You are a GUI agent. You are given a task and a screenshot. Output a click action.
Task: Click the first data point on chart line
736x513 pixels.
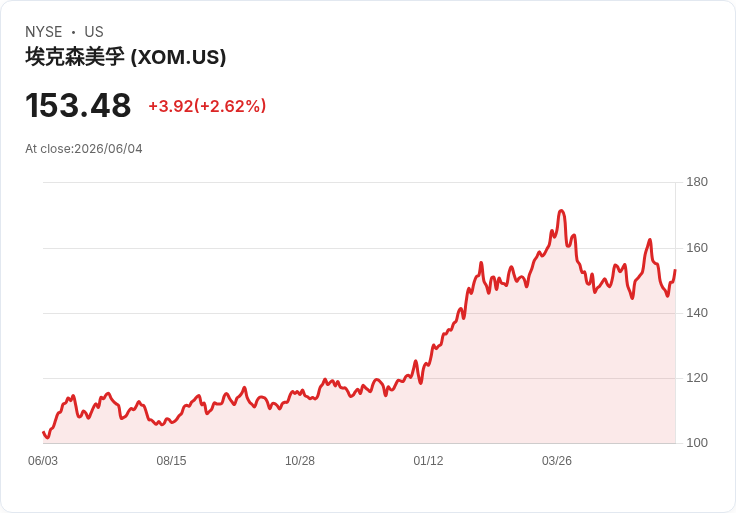43,432
